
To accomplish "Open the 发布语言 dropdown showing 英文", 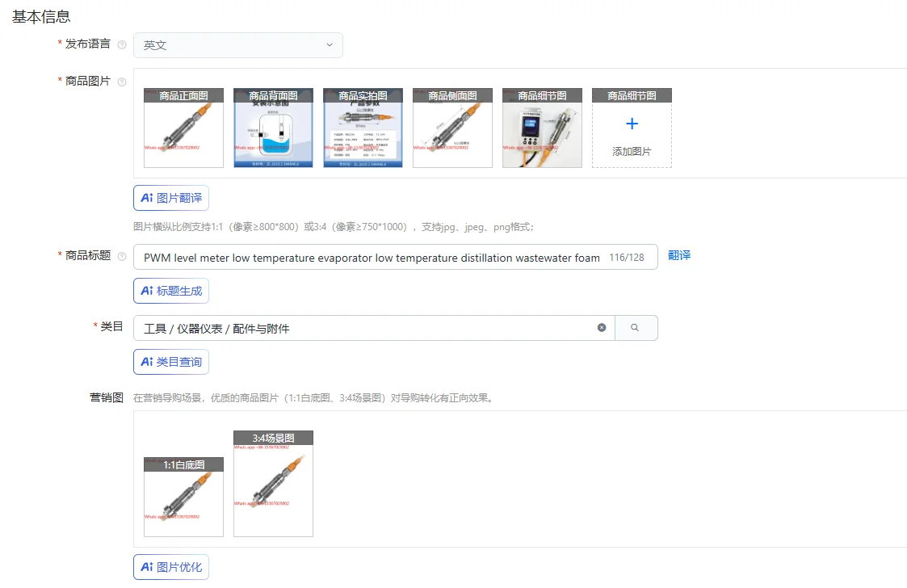I will point(237,45).
